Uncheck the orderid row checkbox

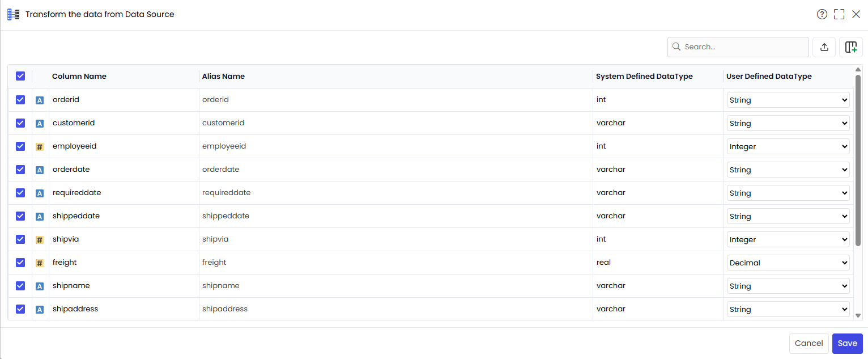pyautogui.click(x=20, y=100)
